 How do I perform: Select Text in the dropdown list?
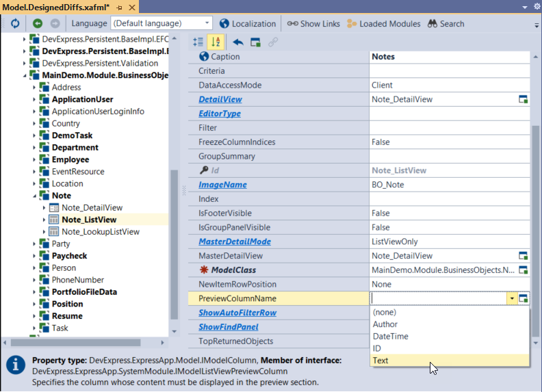450,361
